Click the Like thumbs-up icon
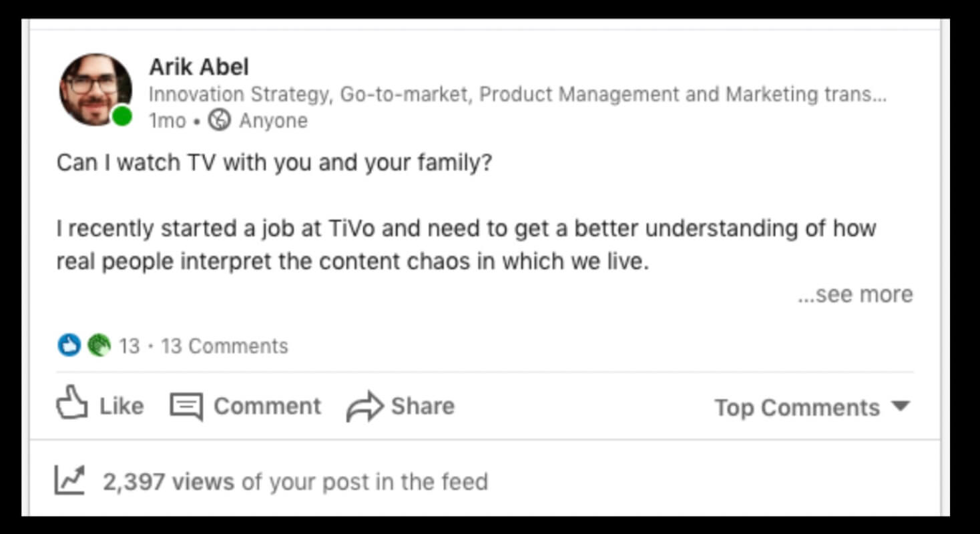Screen dimensions: 980x534 pyautogui.click(x=73, y=403)
